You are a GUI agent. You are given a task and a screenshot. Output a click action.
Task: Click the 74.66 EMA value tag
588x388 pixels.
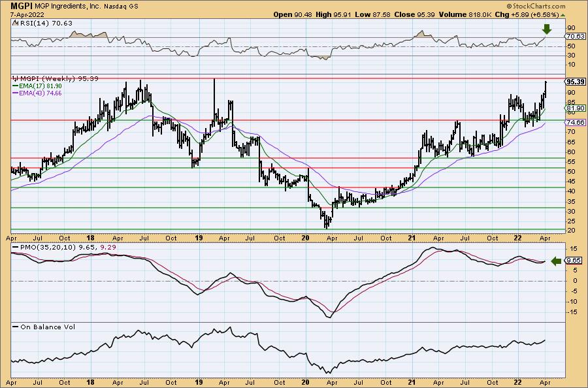tap(576, 123)
